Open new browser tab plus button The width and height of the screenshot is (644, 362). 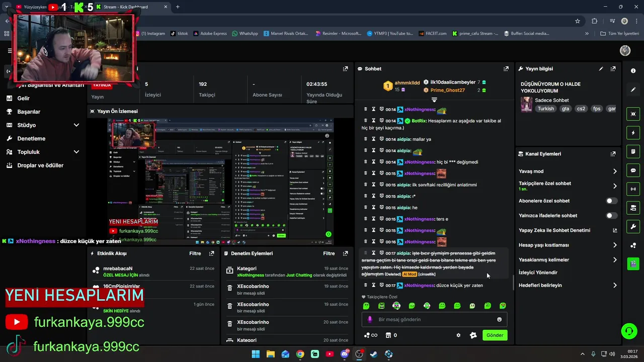pos(178,7)
